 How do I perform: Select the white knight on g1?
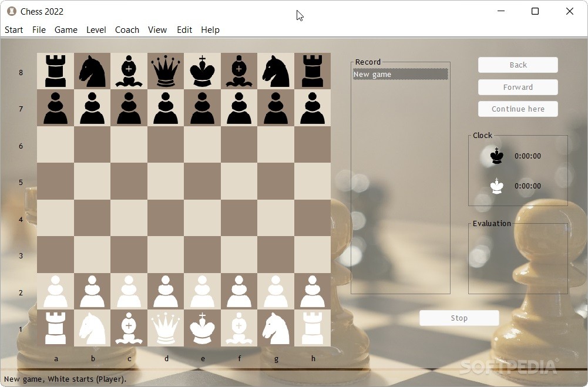click(x=275, y=328)
